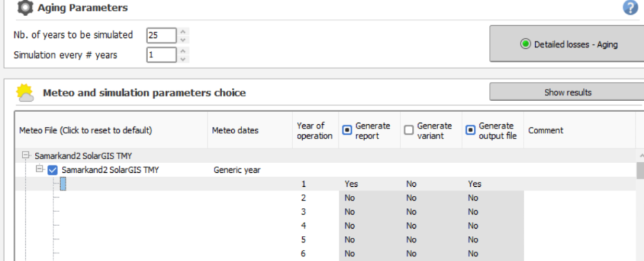Click the Nb. of years input field
The height and width of the screenshot is (261, 644).
coord(160,35)
